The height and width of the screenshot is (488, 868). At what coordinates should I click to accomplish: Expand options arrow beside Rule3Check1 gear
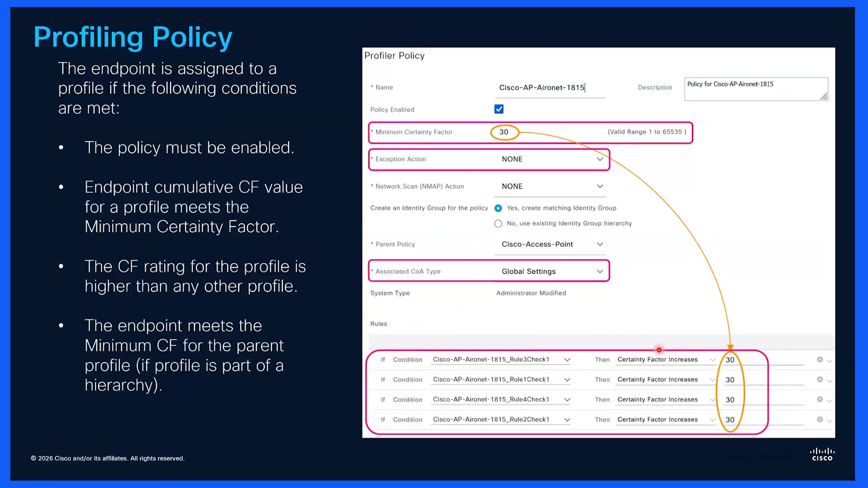[830, 361]
